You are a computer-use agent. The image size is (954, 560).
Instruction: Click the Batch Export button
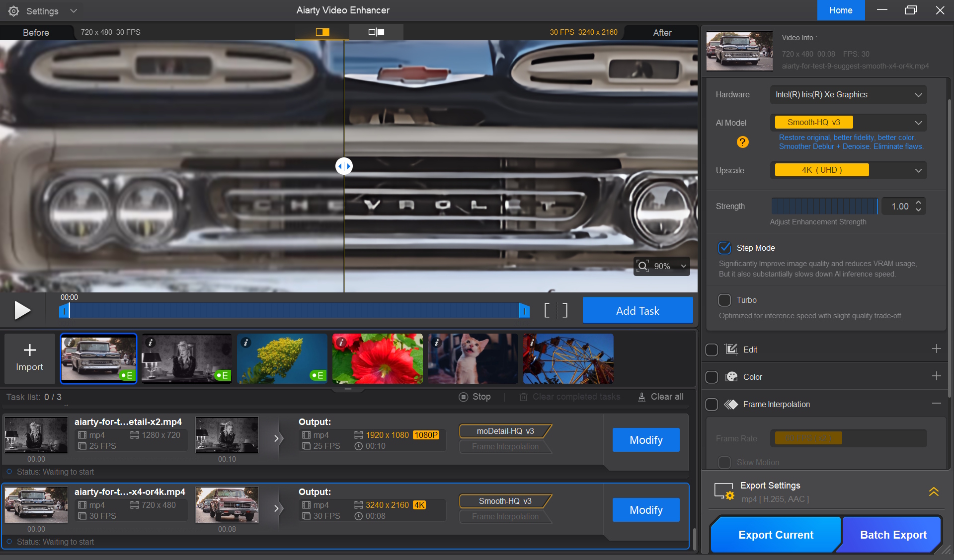point(893,535)
